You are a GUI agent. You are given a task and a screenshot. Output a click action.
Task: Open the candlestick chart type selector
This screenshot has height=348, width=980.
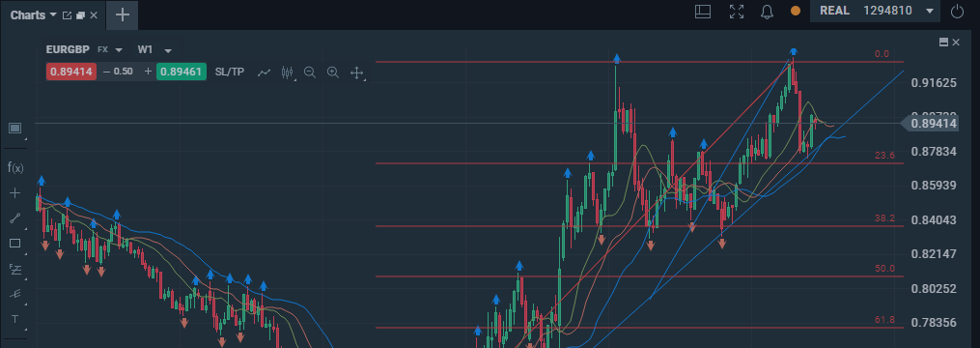(288, 72)
